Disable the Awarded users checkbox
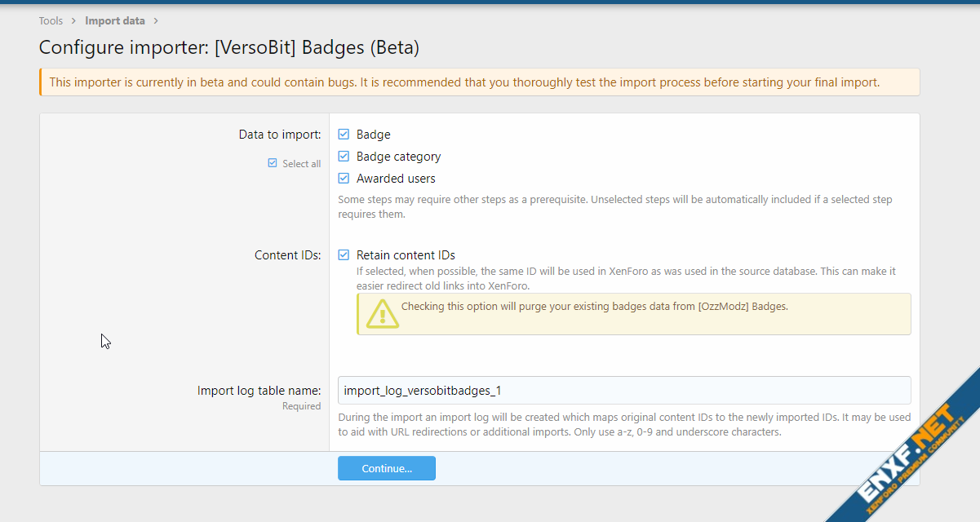980x522 pixels. click(344, 179)
